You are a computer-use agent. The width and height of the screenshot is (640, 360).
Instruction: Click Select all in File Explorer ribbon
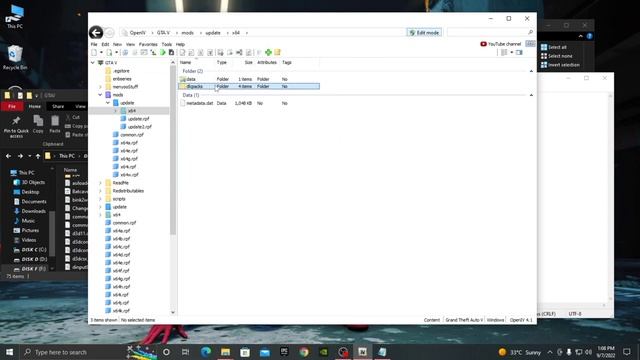coord(554,47)
